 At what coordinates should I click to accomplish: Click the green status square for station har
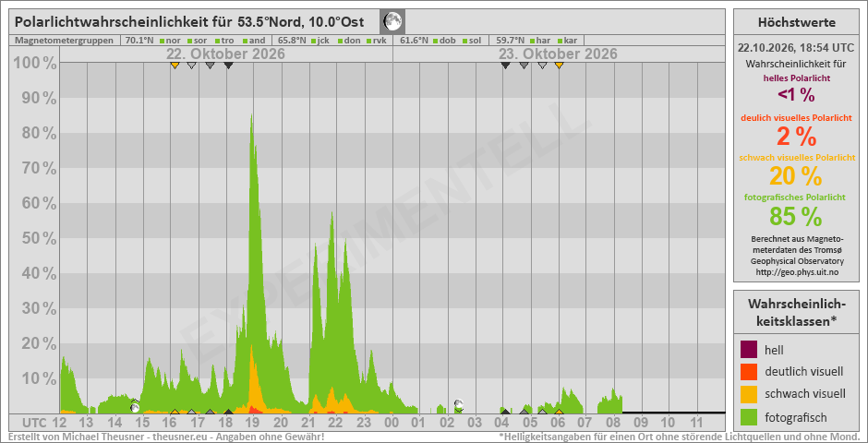(532, 41)
